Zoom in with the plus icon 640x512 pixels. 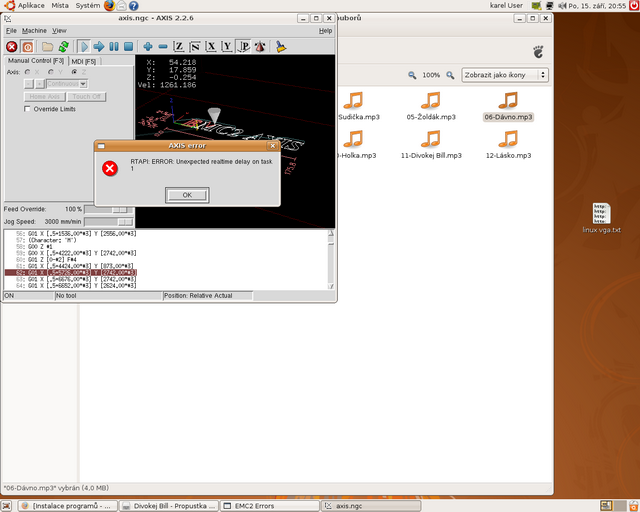click(x=148, y=46)
